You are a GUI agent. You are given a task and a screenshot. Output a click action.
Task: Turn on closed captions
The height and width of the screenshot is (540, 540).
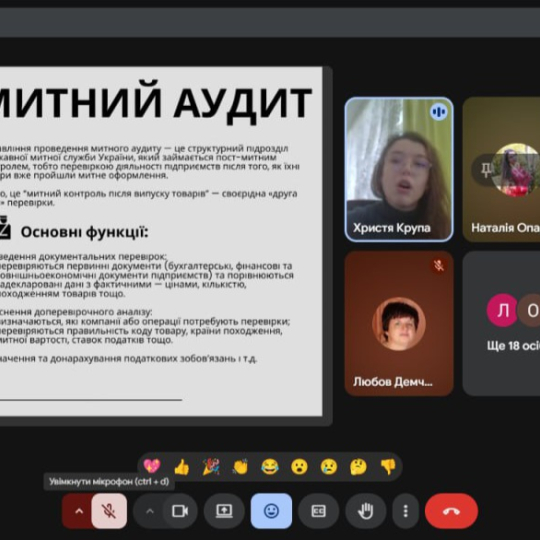[319, 511]
